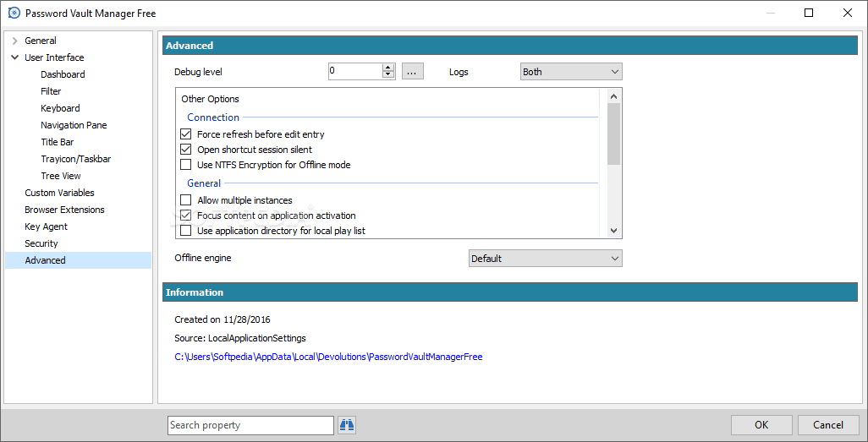Click the Search property field

pos(250,425)
